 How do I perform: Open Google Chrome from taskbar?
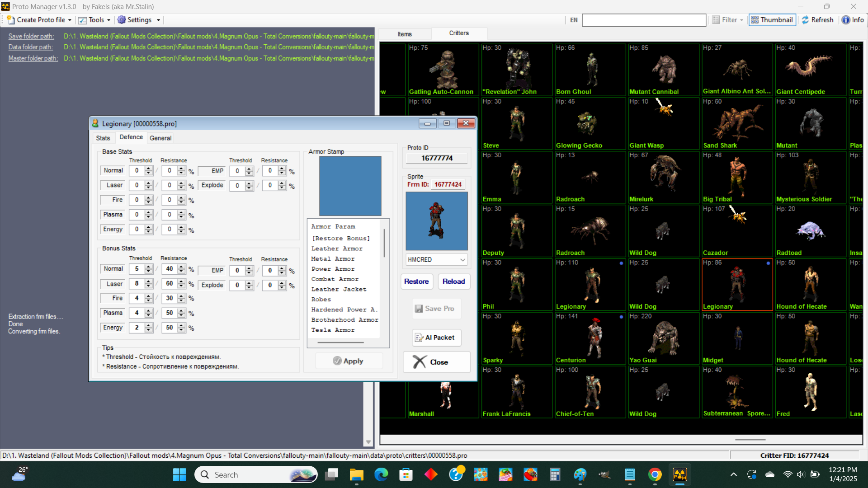(x=655, y=474)
